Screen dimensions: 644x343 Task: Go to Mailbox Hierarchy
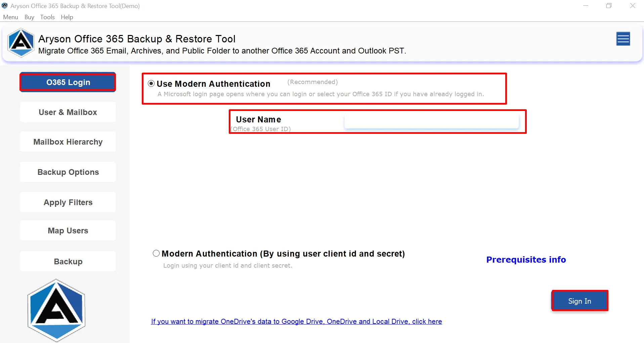coord(68,142)
